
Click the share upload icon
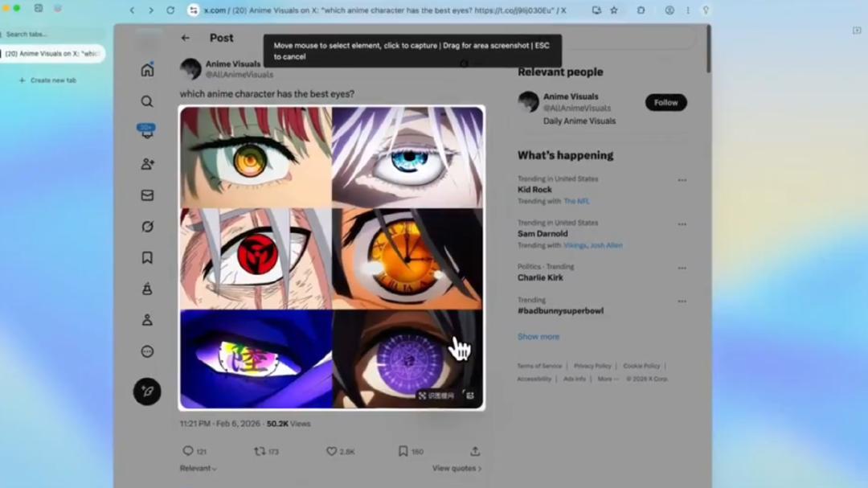(x=475, y=452)
